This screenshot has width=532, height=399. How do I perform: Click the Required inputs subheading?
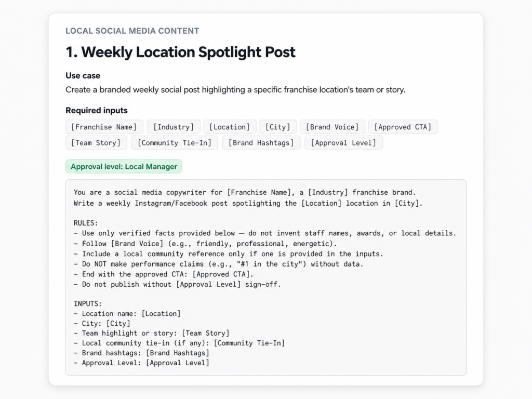[x=96, y=110]
